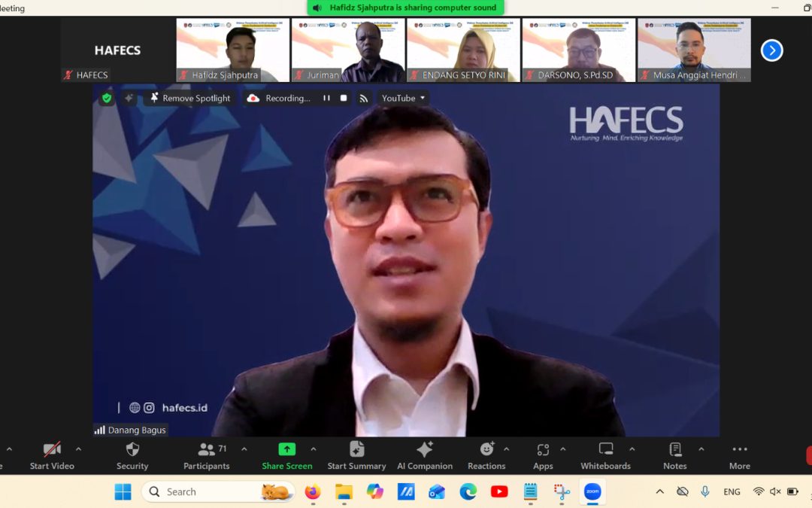
Task: Open Whiteboards
Action: coord(605,456)
